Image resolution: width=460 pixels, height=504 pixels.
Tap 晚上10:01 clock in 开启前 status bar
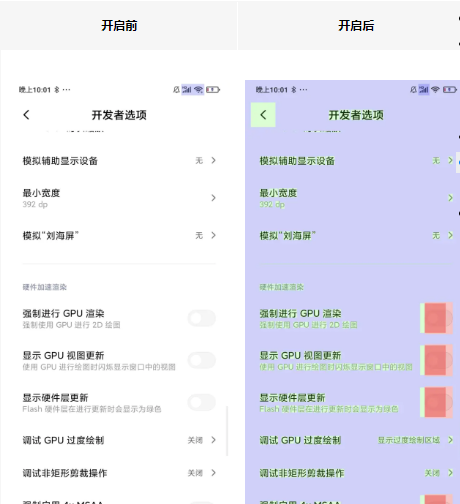pyautogui.click(x=35, y=90)
